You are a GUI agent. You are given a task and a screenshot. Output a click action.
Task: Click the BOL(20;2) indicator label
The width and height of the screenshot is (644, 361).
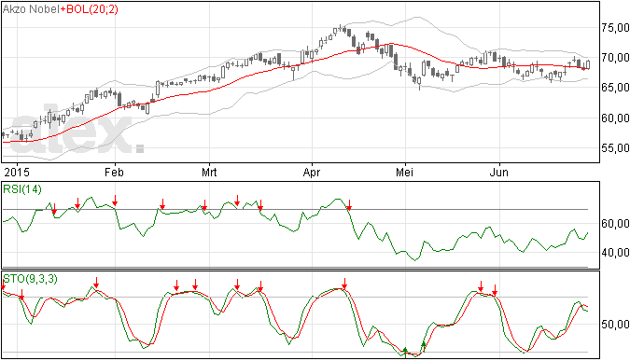coord(92,9)
